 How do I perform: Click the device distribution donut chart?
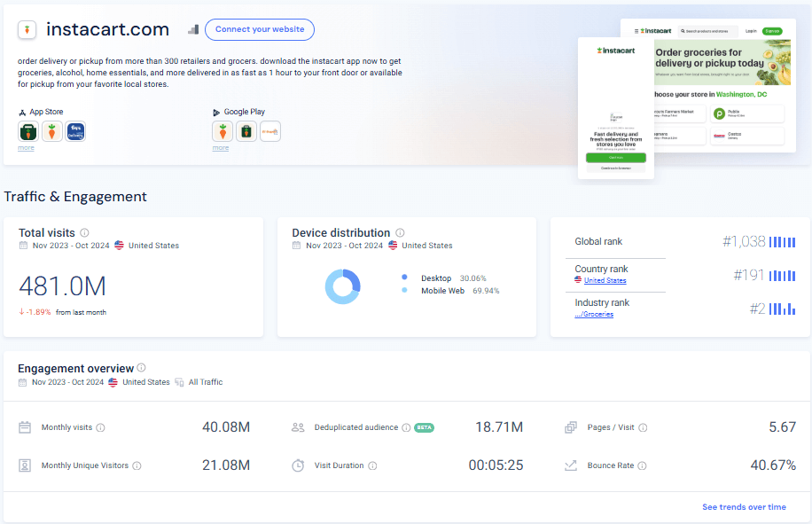click(x=343, y=286)
